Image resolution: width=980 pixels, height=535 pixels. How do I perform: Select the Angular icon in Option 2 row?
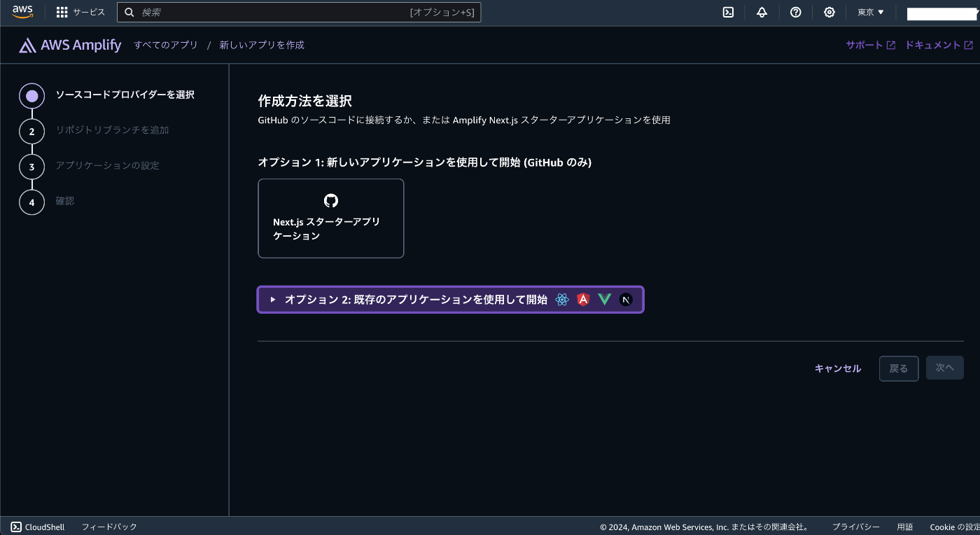582,299
